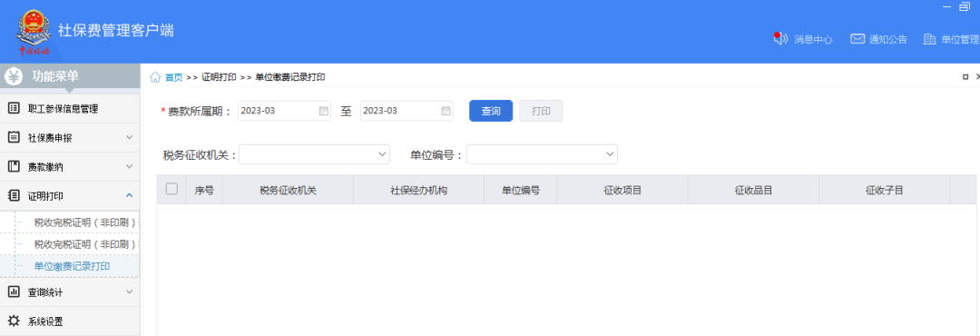Open 职工参保信息管理 menu
The height and width of the screenshot is (336, 980).
(70, 109)
